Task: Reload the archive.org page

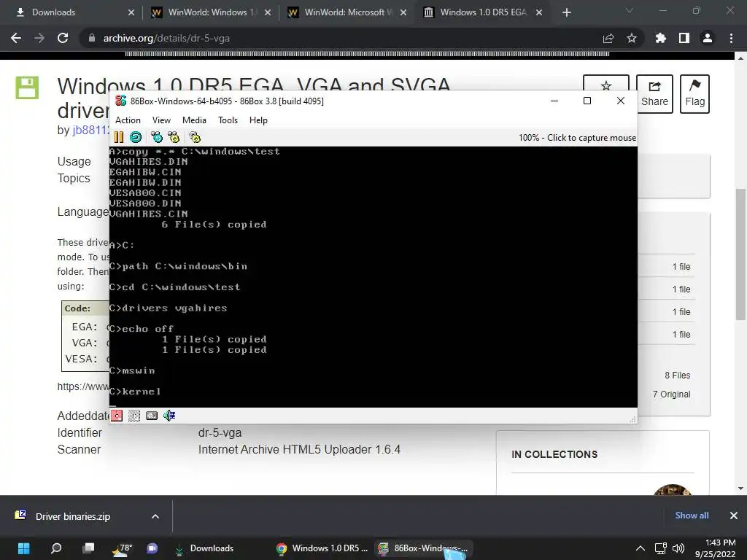Action: click(x=63, y=38)
